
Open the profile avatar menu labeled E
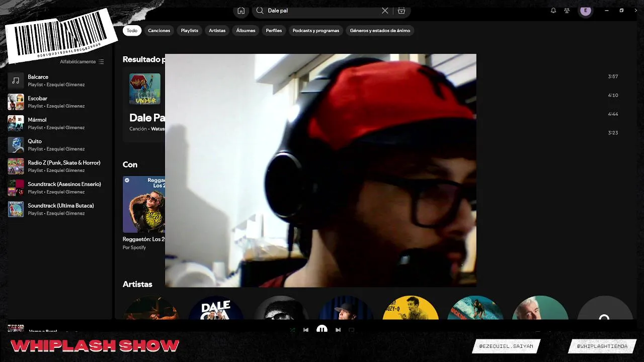585,11
